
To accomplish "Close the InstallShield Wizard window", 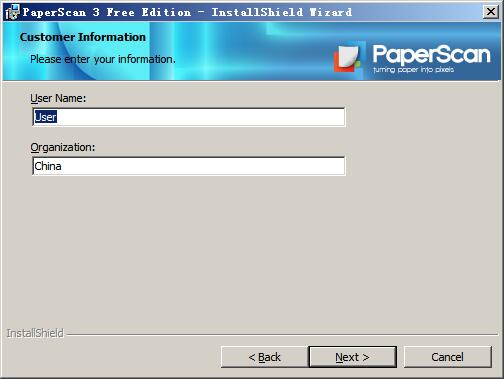I will click(x=491, y=12).
